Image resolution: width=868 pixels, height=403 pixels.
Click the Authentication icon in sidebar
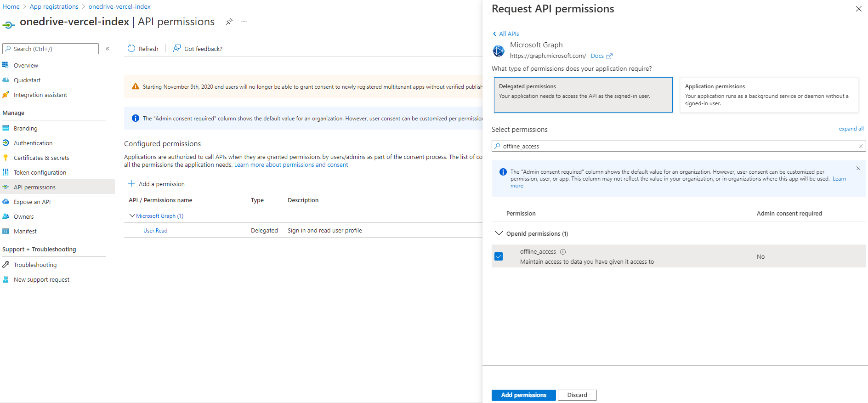pos(6,143)
